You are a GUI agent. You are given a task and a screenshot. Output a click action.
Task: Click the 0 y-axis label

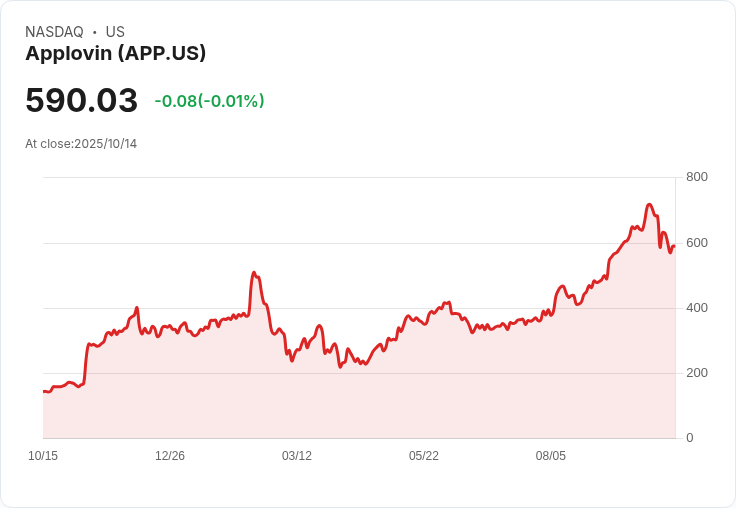coord(689,438)
